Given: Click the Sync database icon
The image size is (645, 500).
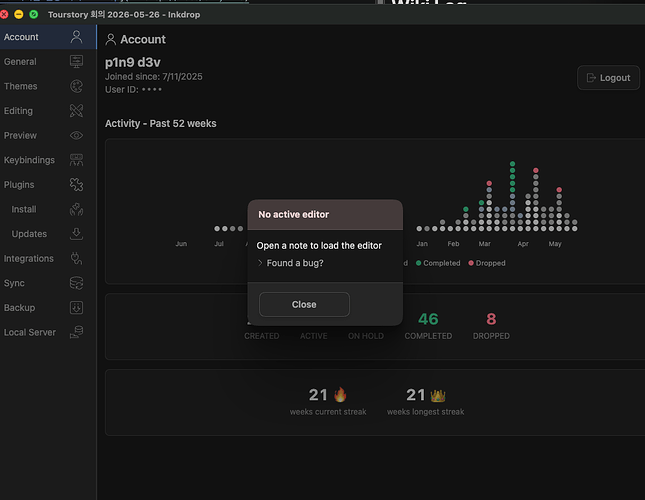Looking at the screenshot, I should pyautogui.click(x=76, y=283).
